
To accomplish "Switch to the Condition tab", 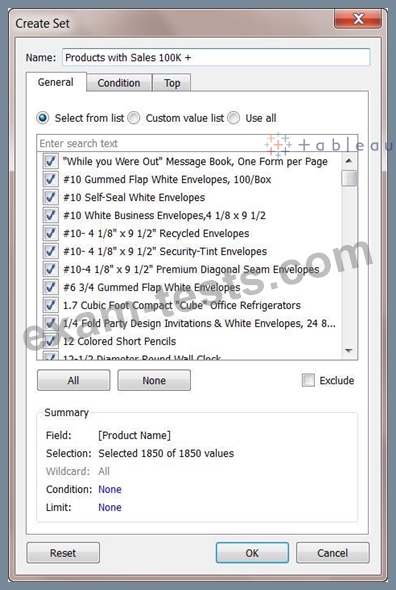I will [x=119, y=83].
